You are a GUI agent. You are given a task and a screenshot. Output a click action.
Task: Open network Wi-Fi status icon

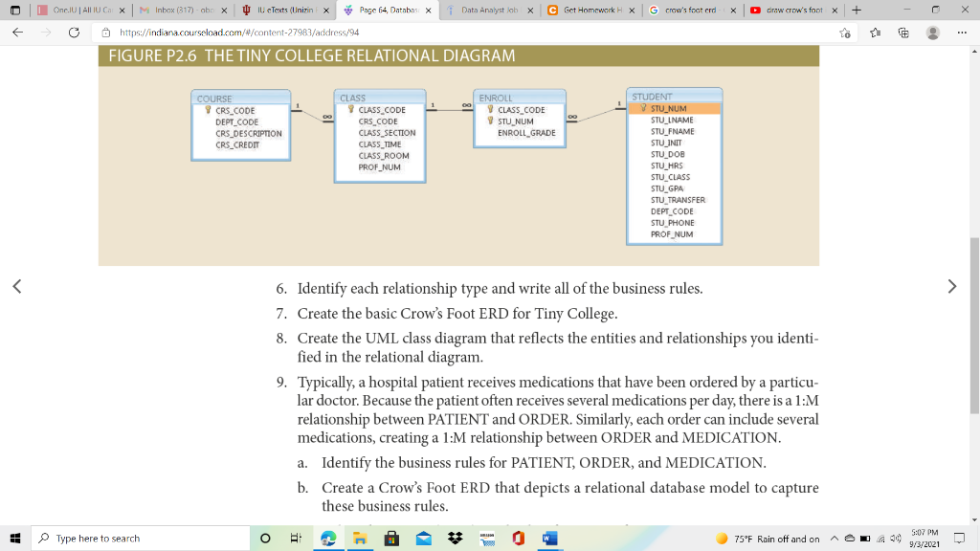tap(880, 538)
